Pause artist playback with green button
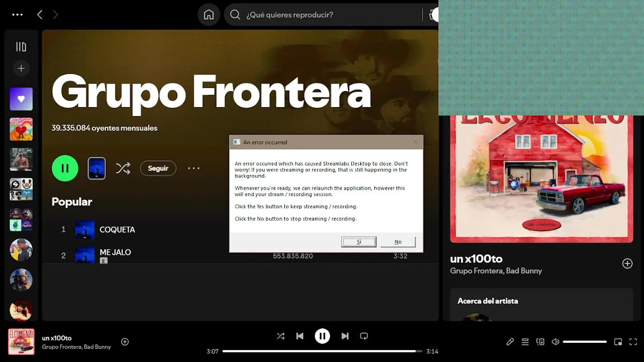This screenshot has height=362, width=644. [x=65, y=168]
